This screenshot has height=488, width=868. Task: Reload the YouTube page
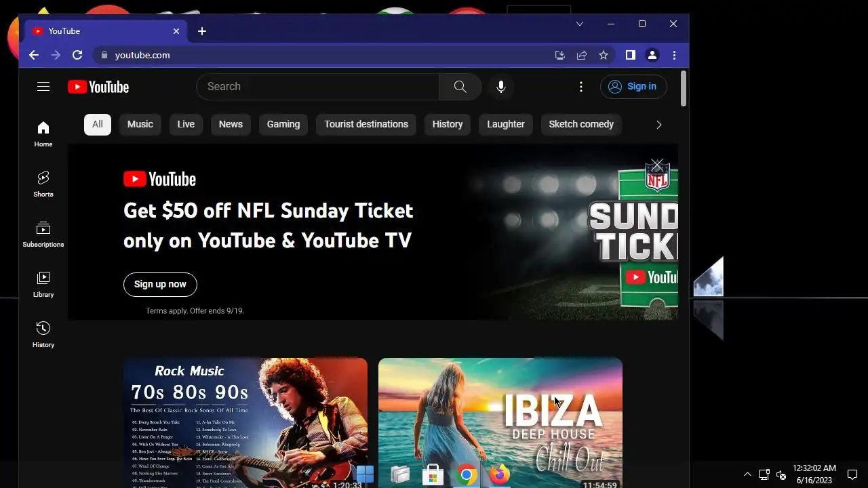tap(77, 55)
